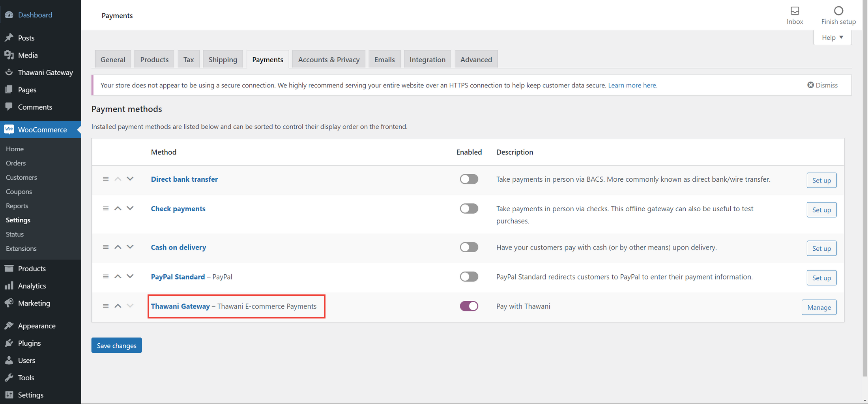This screenshot has width=868, height=404.
Task: Grab drag handle for Cash on delivery
Action: 106,247
